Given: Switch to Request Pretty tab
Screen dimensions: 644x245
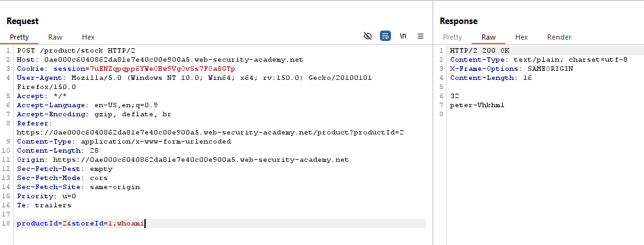Looking at the screenshot, I should [x=20, y=37].
